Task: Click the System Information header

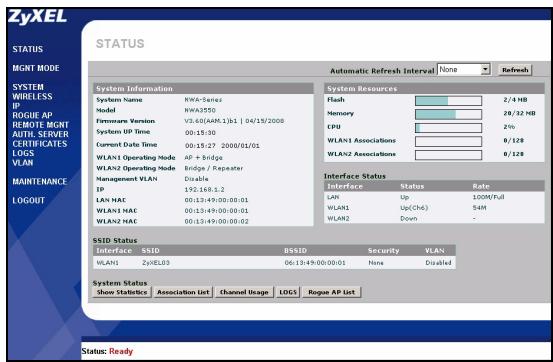Action: click(x=203, y=89)
